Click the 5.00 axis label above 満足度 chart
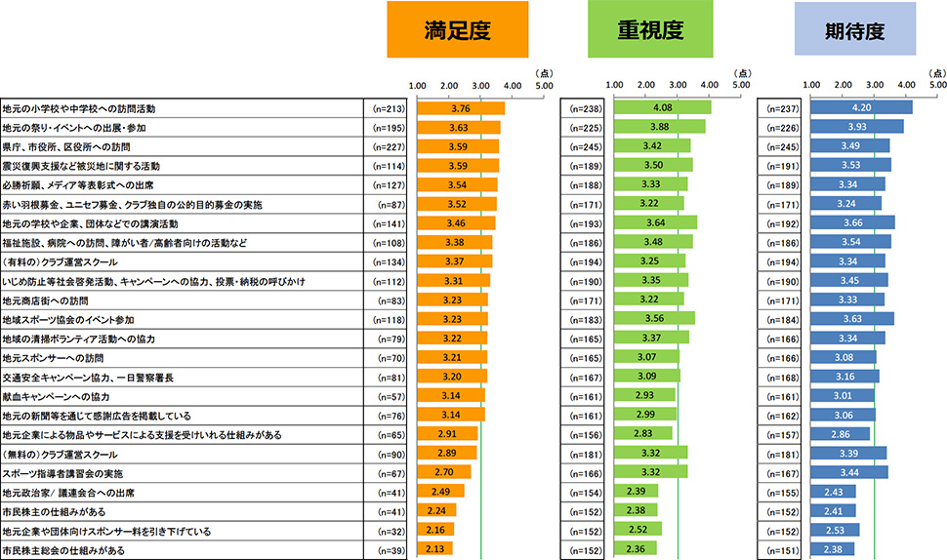 [544, 86]
